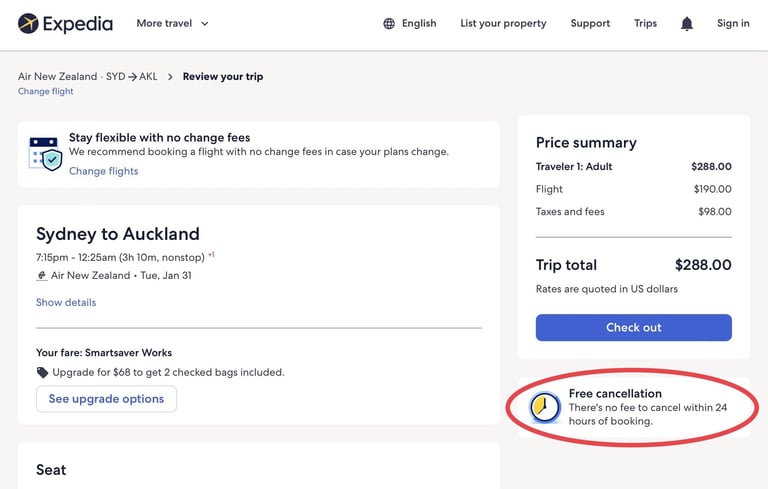Follow the Change flights link
The image size is (768, 489).
click(x=103, y=171)
